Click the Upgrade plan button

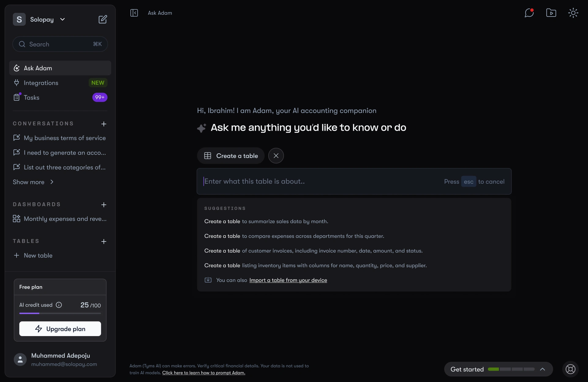tap(60, 329)
